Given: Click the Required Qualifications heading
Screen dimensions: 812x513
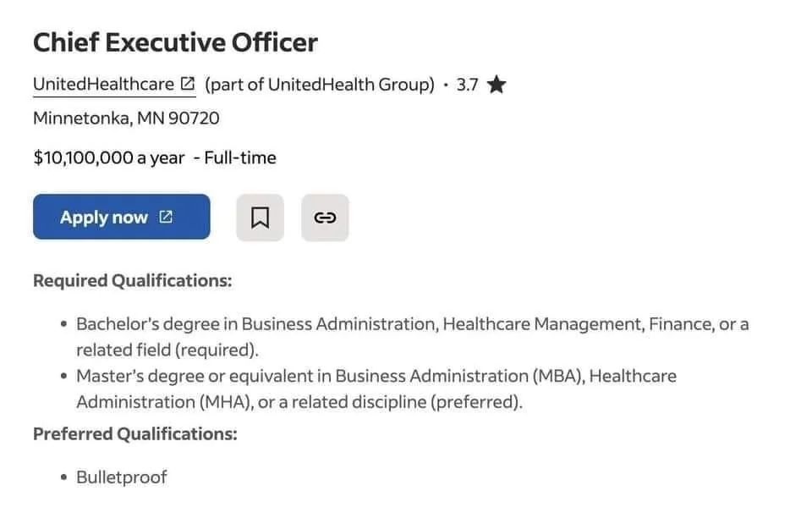Looking at the screenshot, I should point(132,280).
